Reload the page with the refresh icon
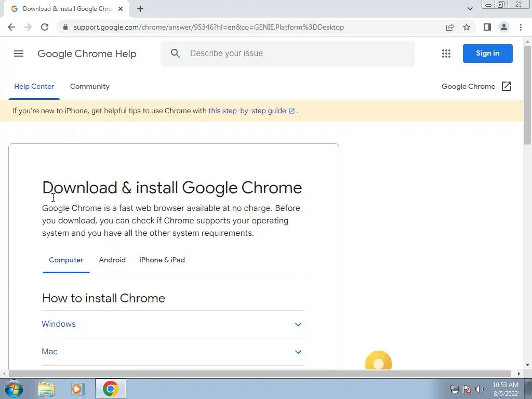The image size is (532, 399). coord(45,27)
